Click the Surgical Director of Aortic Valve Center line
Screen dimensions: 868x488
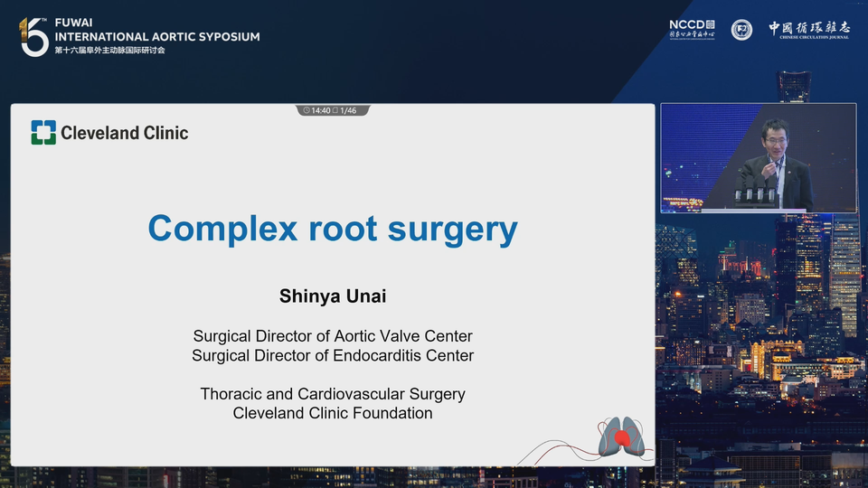coord(333,336)
